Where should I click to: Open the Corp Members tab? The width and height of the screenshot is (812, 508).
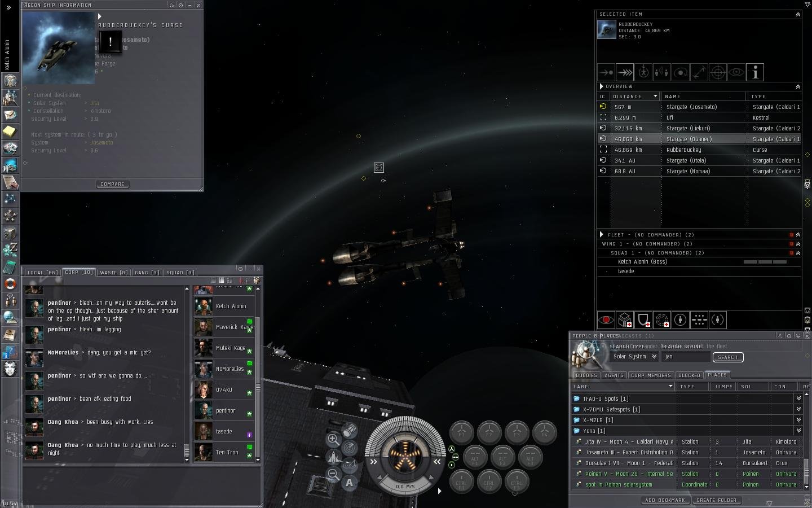651,375
